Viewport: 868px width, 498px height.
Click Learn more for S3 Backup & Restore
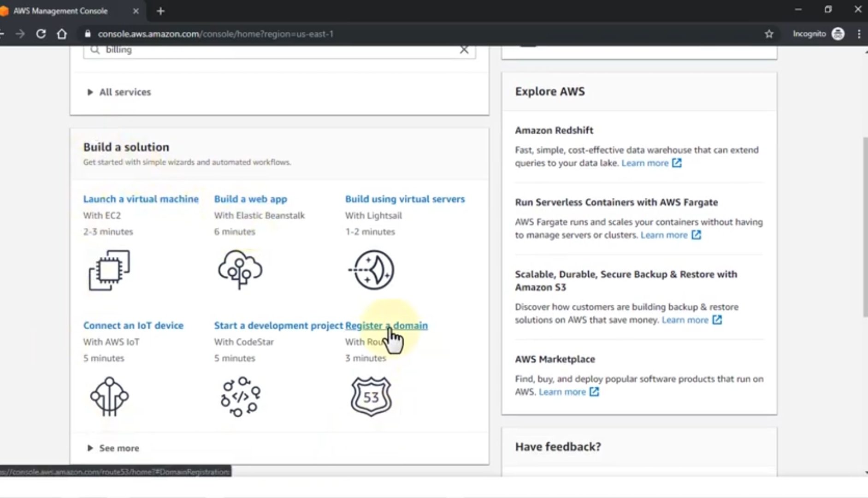[x=685, y=320]
